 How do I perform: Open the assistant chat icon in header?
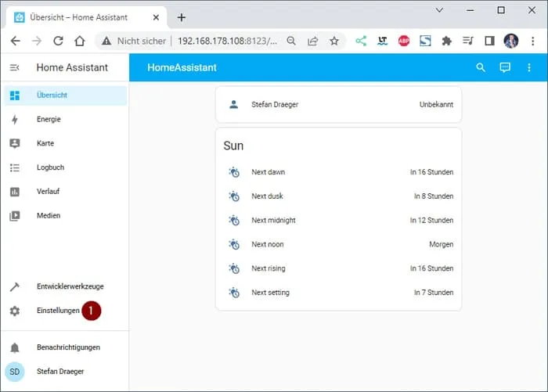(505, 68)
